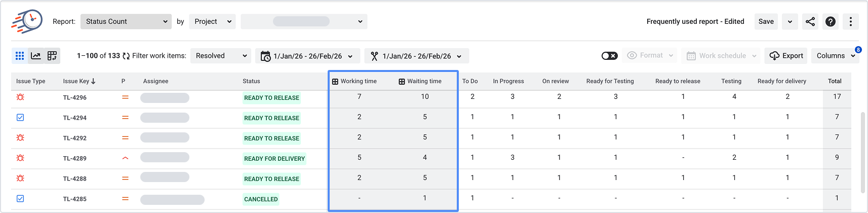Click medium priority icon for TL-4285
The width and height of the screenshot is (868, 213).
tap(125, 199)
